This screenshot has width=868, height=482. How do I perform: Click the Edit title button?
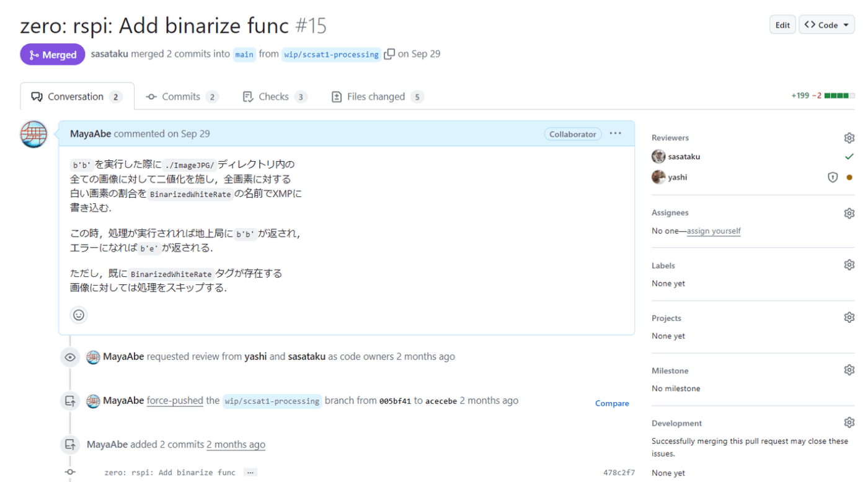782,25
